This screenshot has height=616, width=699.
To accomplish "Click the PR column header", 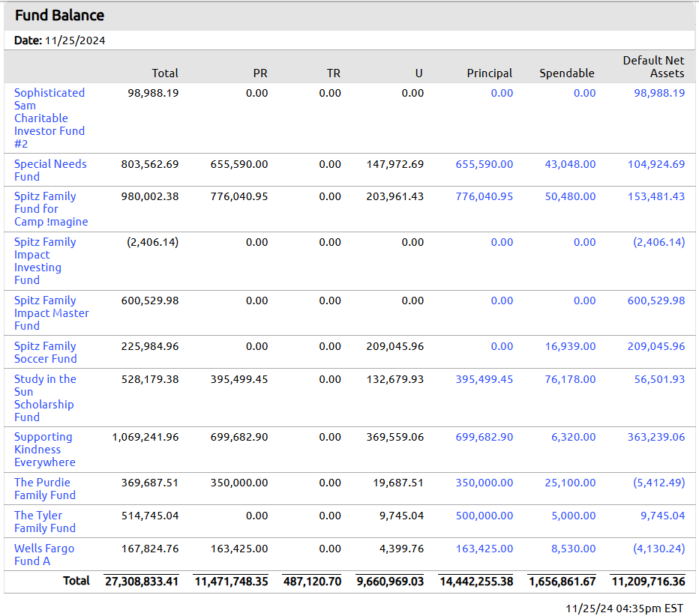I will 260,73.
